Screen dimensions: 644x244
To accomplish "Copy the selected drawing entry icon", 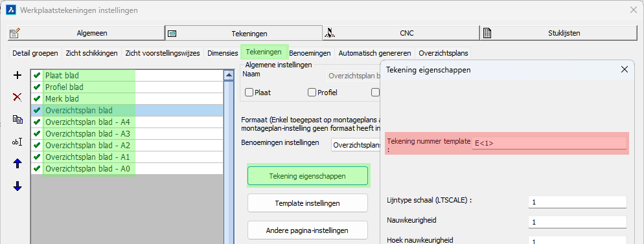I will coord(17,119).
